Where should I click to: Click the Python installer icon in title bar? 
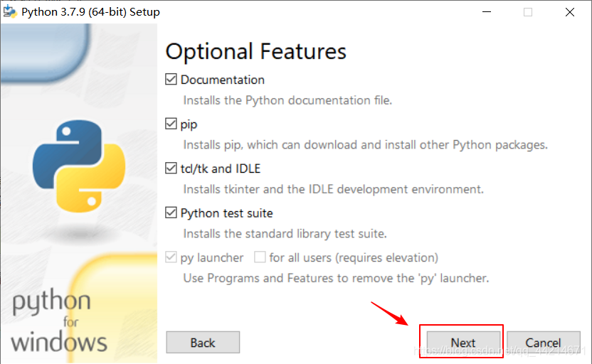click(10, 11)
